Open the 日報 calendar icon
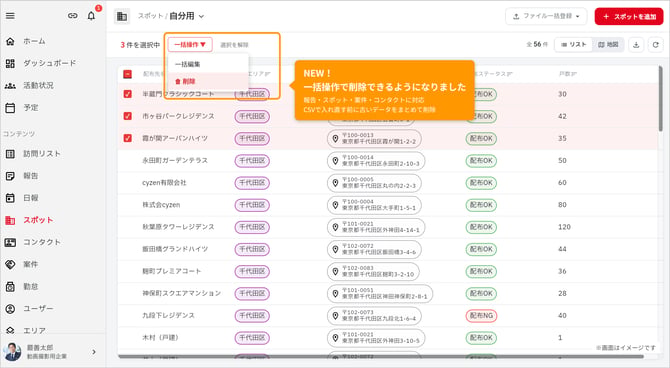Screen dimensions: 670x368 pyautogui.click(x=10, y=198)
